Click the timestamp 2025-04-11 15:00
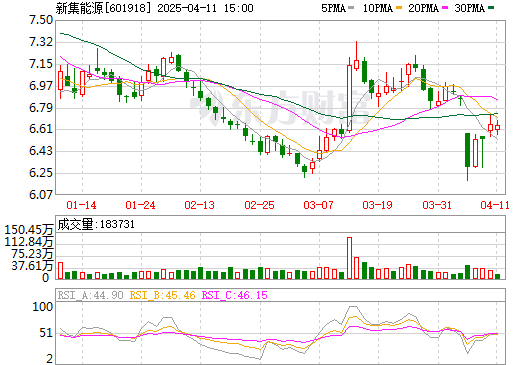Image resolution: width=520 pixels, height=365 pixels. 205,8
